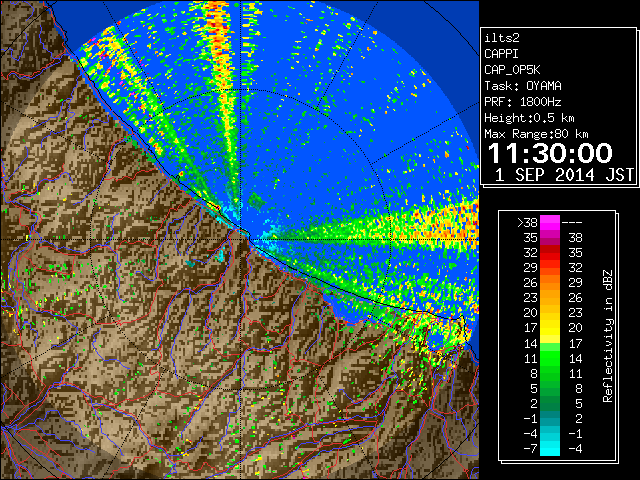The image size is (640, 480).
Task: Click the '>38' legend value
Action: coord(527,223)
